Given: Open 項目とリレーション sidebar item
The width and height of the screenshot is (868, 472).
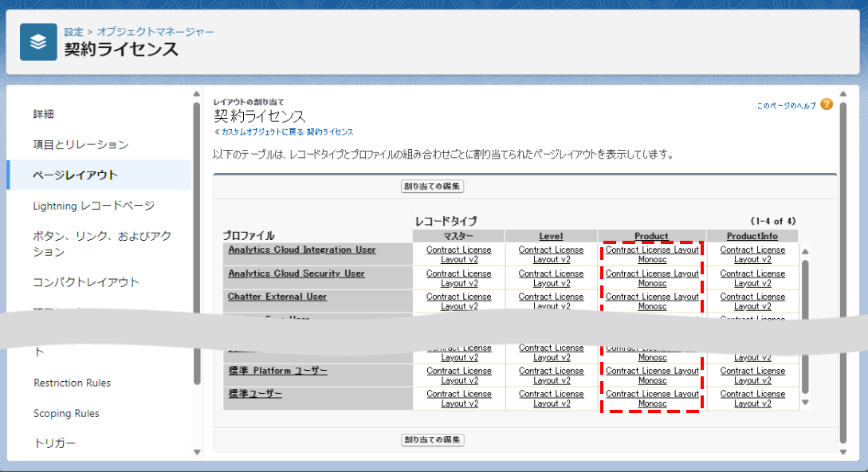Looking at the screenshot, I should click(81, 144).
